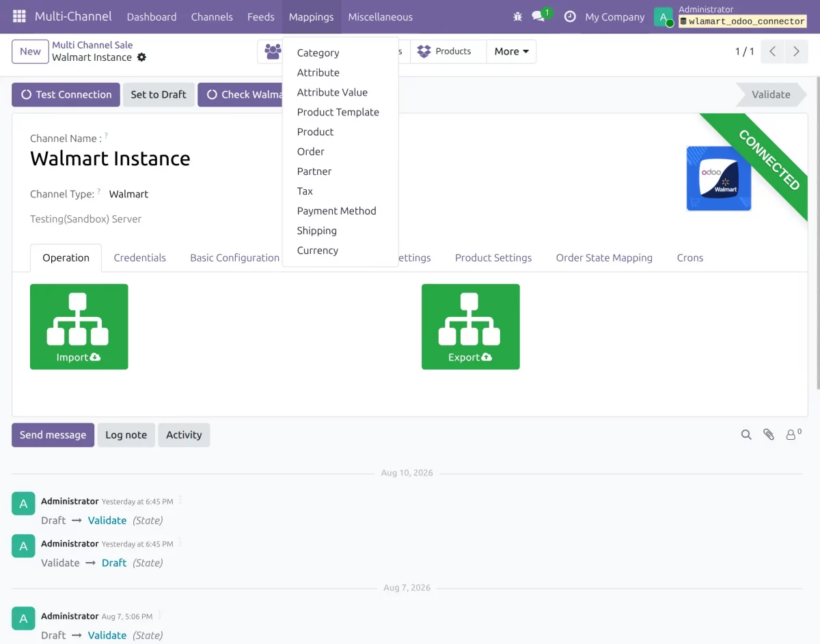Screen dimensions: 820x644
Task: Click the Check Walmart button
Action: 240,94
